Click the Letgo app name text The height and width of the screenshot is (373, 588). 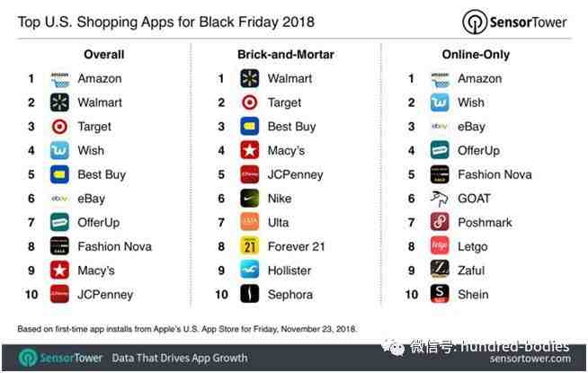(473, 247)
